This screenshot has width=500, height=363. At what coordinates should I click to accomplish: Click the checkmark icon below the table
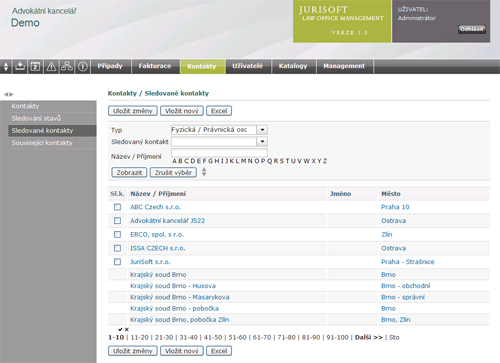click(120, 329)
